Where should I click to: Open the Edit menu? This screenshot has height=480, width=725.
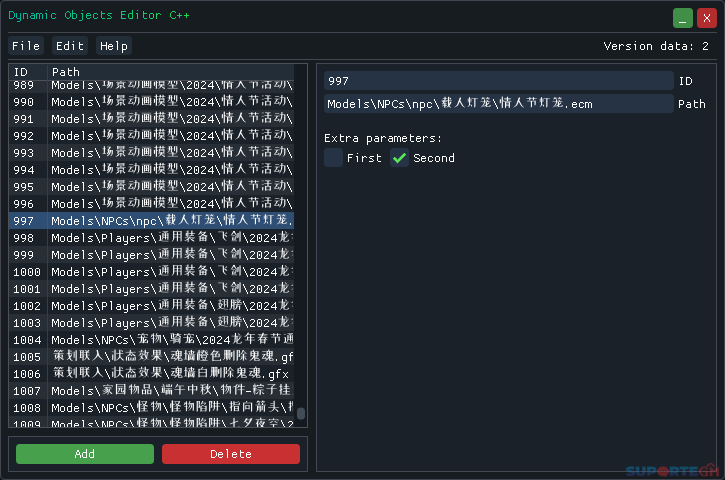(70, 46)
